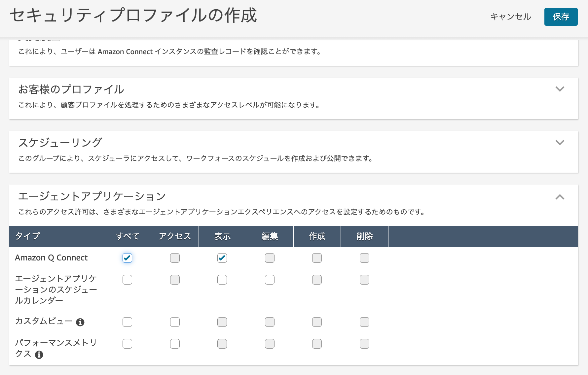This screenshot has height=375, width=588.
Task: Click the info icon next to カスタムビュー
Action: [80, 322]
